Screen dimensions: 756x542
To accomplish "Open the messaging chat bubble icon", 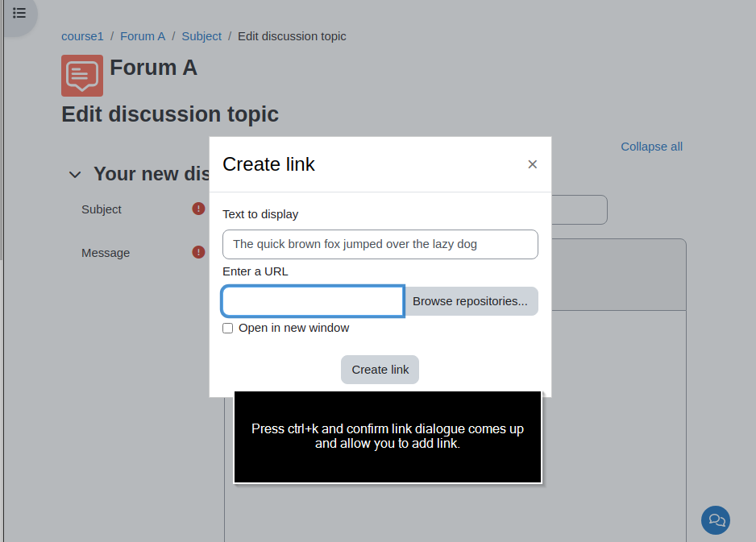I will click(716, 519).
